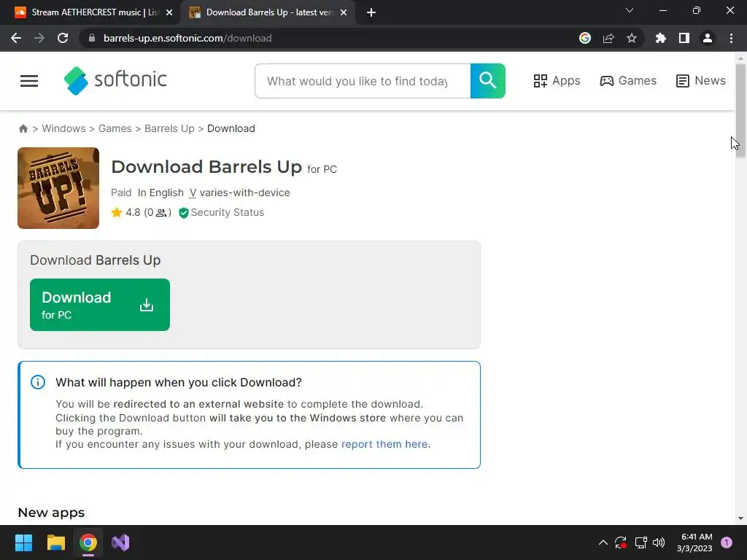Open Barrels Up breadcrumb link
This screenshot has width=747, height=560.
coord(169,128)
